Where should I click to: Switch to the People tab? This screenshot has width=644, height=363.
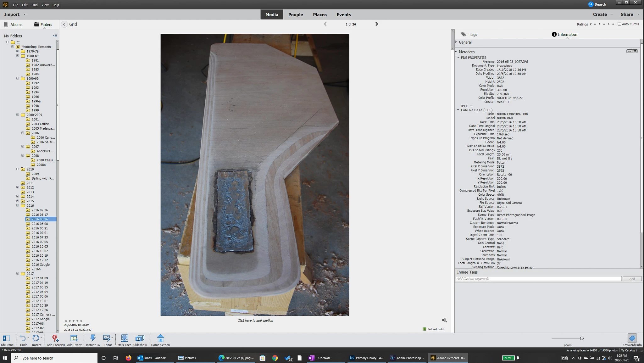point(295,14)
